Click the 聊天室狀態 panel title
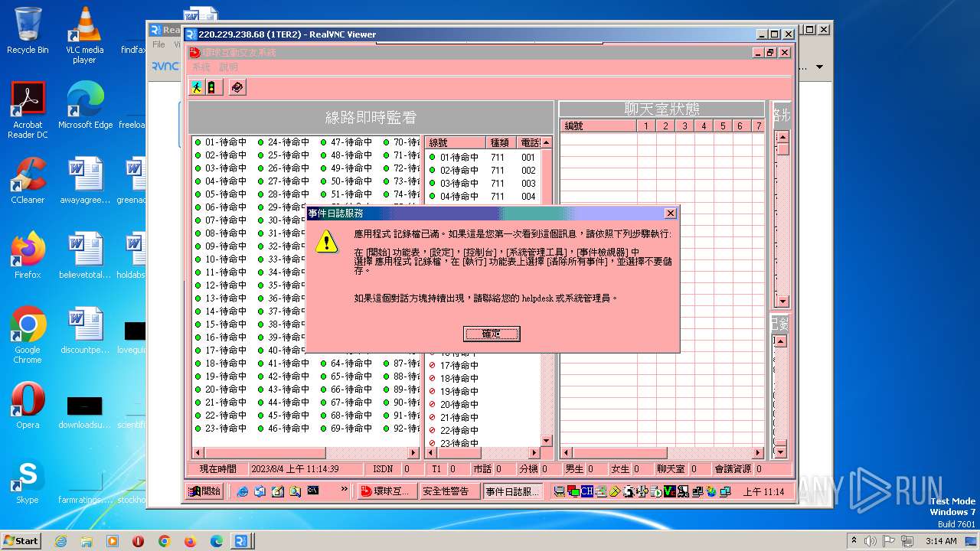The height and width of the screenshot is (551, 980). tap(662, 109)
